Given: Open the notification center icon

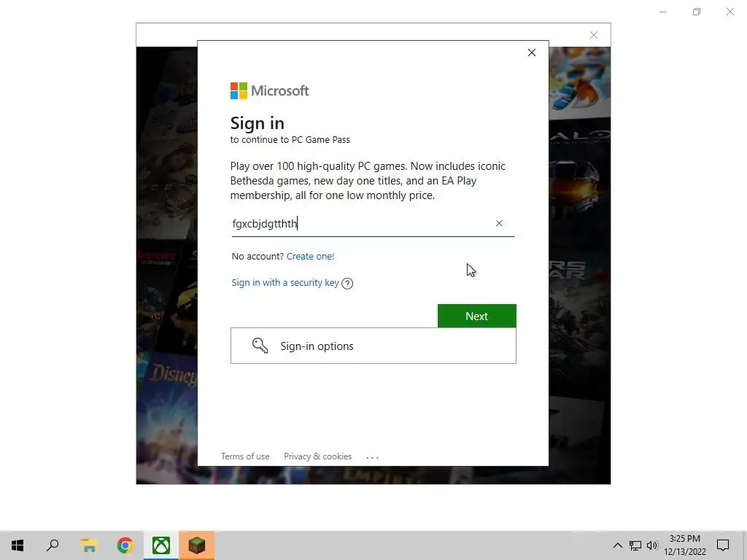Looking at the screenshot, I should pyautogui.click(x=723, y=545).
